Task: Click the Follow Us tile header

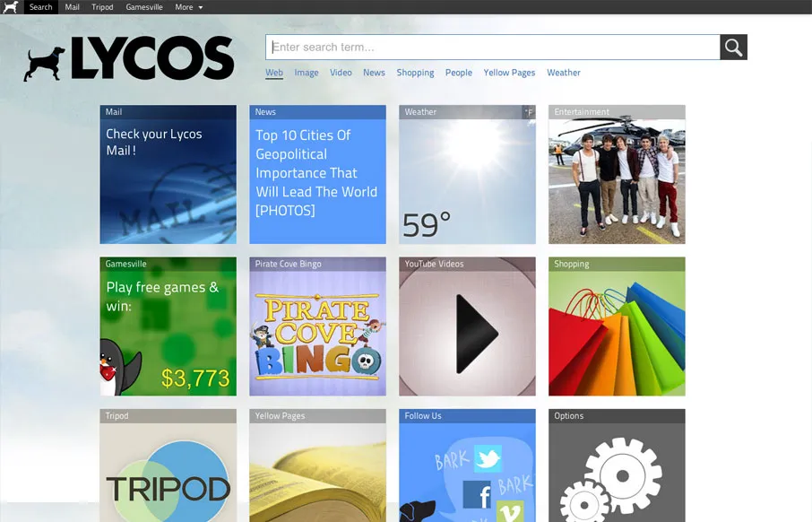Action: (467, 416)
